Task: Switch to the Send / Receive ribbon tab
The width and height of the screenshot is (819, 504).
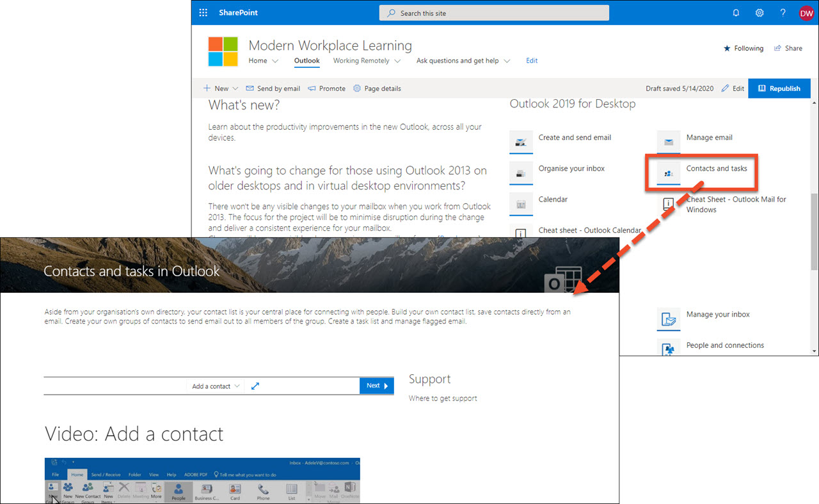Action: [106, 475]
